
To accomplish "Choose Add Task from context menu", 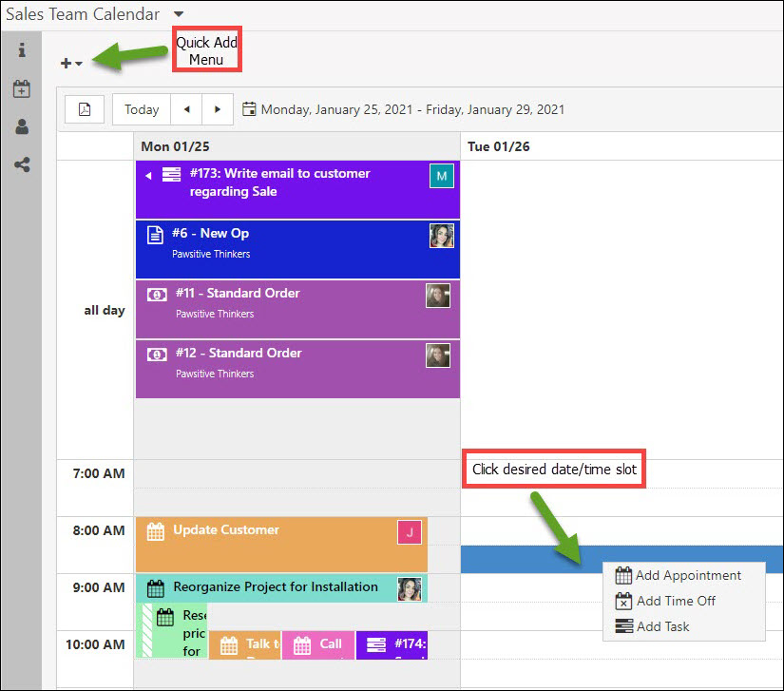I will click(x=653, y=626).
